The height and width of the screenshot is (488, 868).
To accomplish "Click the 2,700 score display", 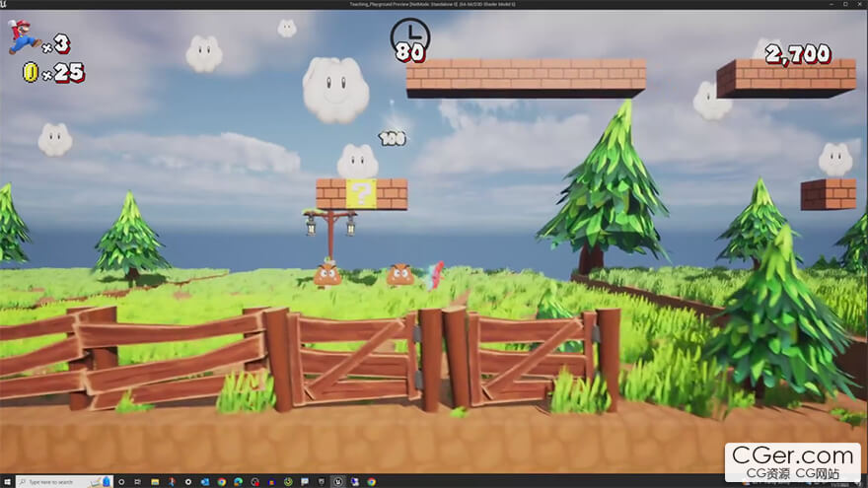I will point(797,54).
